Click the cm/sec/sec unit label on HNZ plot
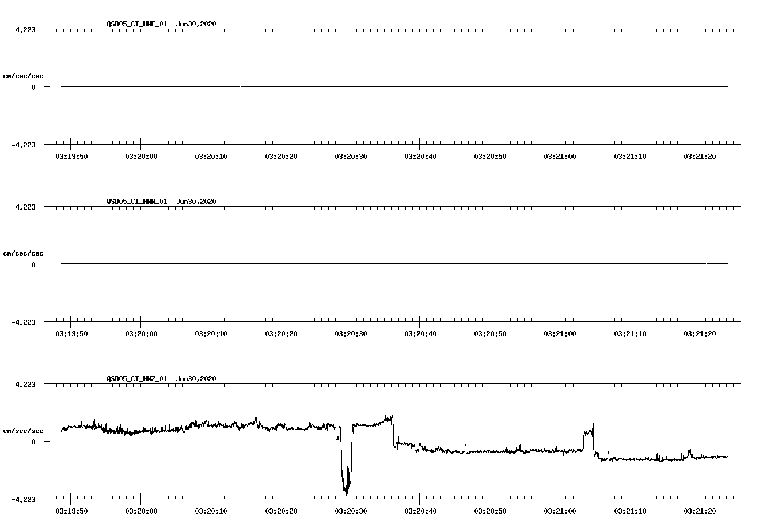The width and height of the screenshot is (782, 532). pyautogui.click(x=23, y=431)
